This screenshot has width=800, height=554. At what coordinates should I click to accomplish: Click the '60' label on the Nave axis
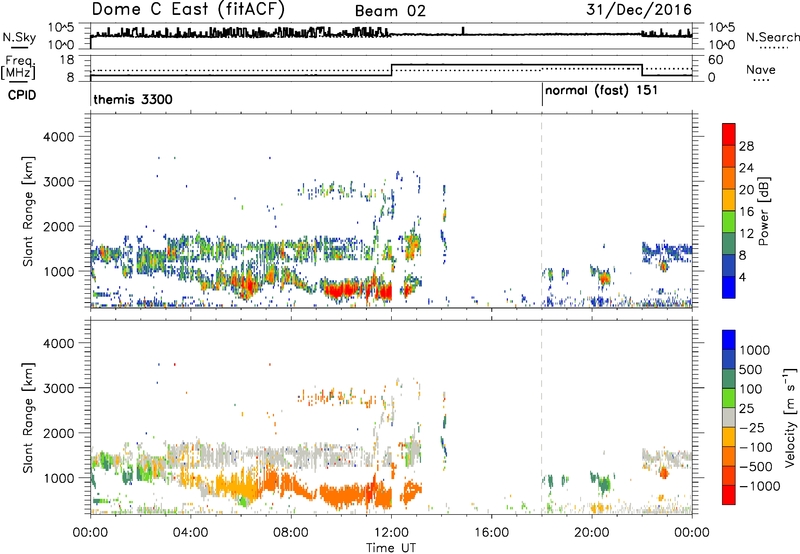pyautogui.click(x=716, y=60)
